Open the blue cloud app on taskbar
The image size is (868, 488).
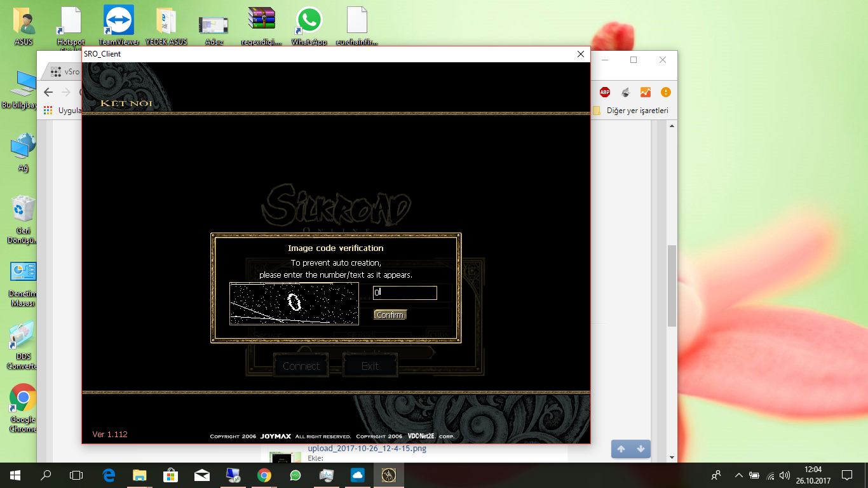point(357,475)
